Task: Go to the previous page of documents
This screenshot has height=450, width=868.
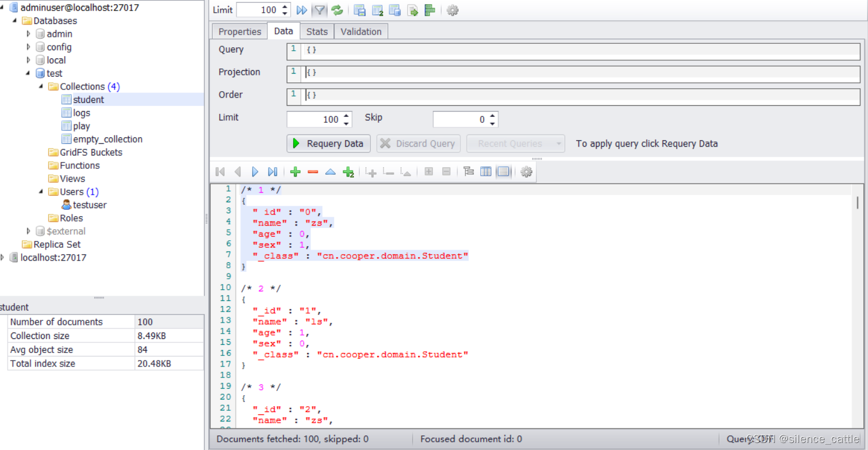Action: click(x=237, y=171)
